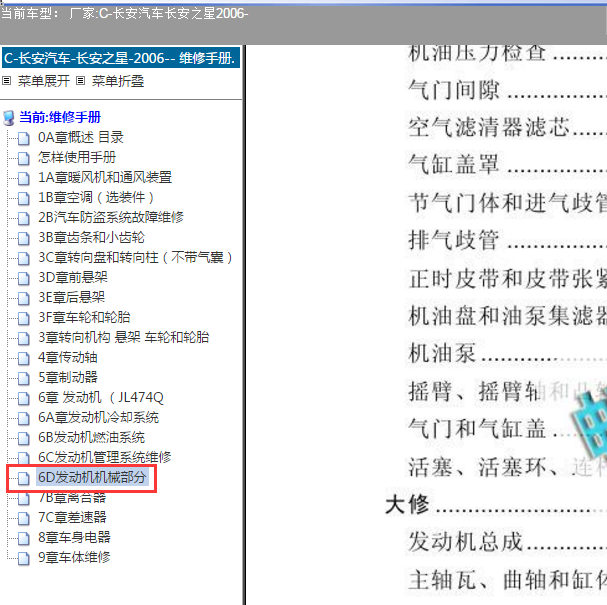This screenshot has width=607, height=605.
Task: Click page icon beside 0A章概述 目录
Action: (24, 138)
